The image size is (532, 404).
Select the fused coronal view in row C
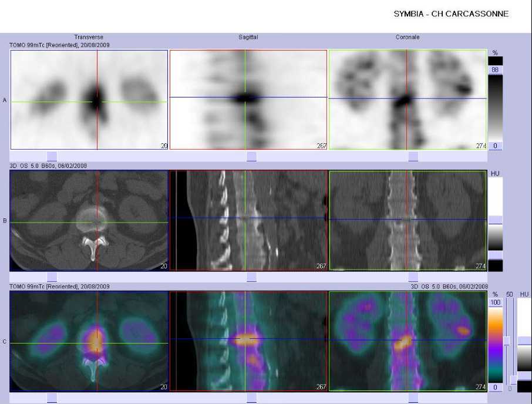408,341
